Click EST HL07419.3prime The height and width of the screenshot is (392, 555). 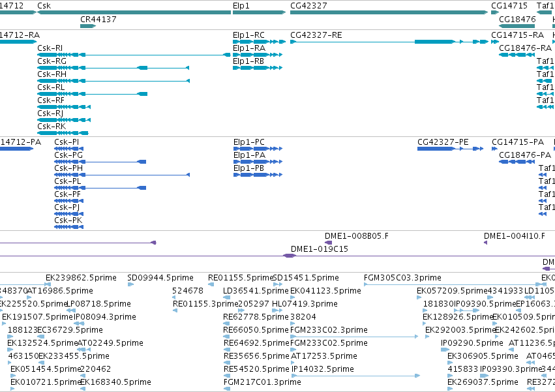pos(305,304)
